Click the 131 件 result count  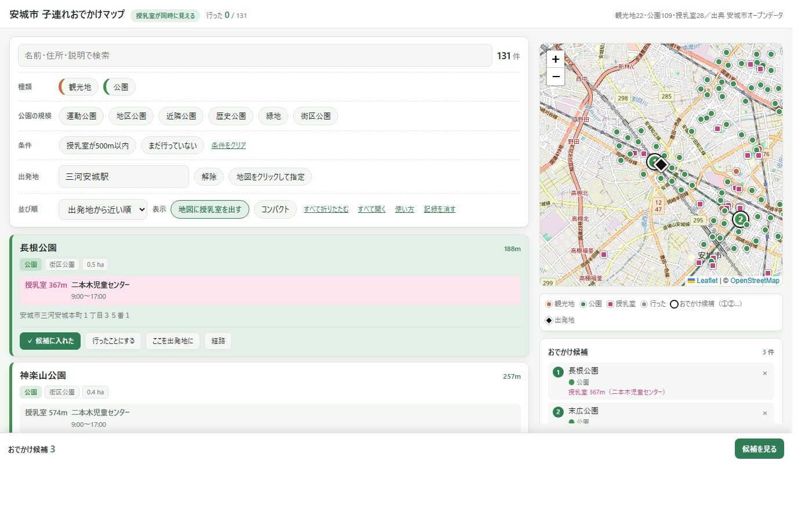tap(509, 56)
